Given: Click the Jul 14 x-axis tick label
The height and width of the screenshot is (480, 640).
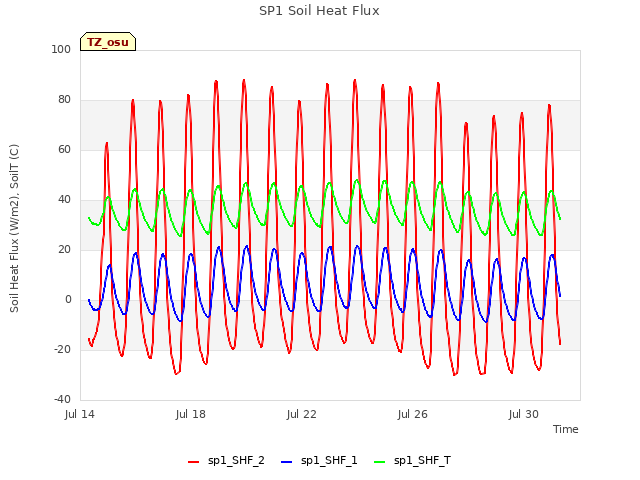Looking at the screenshot, I should tap(80, 414).
